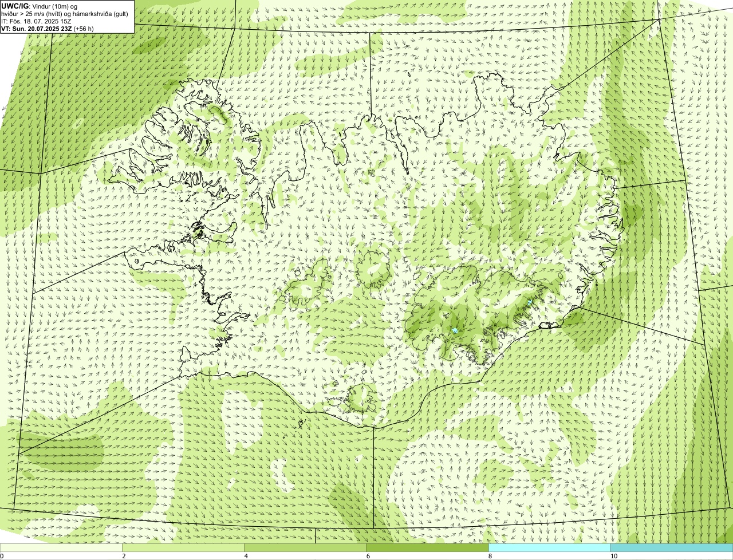Pick the 2–4 light green scale segment
The image size is (733, 560).
tap(183, 548)
